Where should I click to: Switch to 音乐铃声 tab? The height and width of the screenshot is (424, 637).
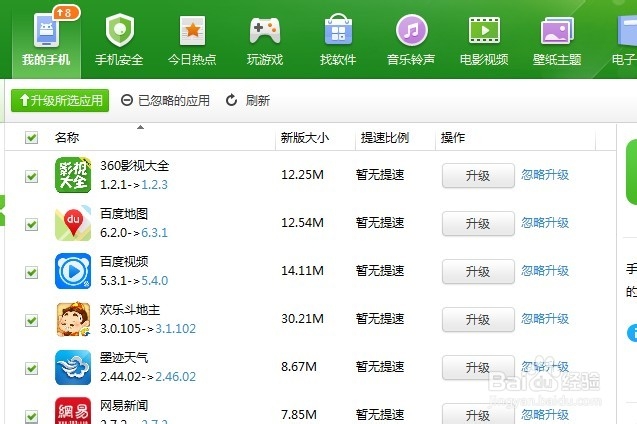(411, 39)
